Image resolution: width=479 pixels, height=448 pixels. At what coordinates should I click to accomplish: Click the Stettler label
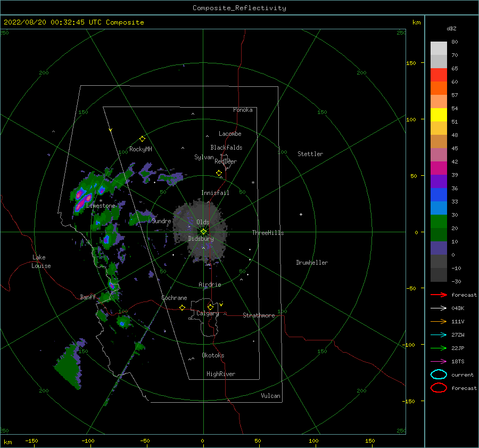[310, 154]
